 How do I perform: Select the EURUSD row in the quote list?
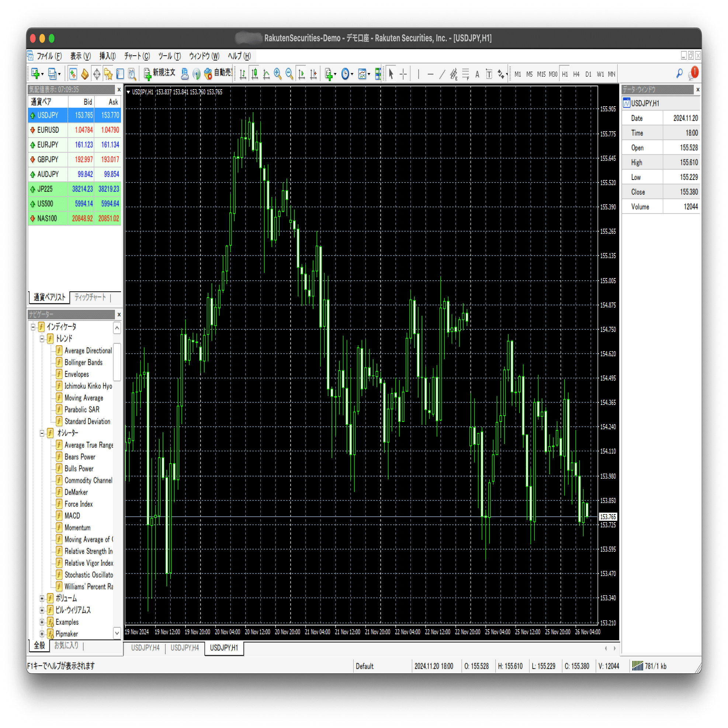point(48,130)
